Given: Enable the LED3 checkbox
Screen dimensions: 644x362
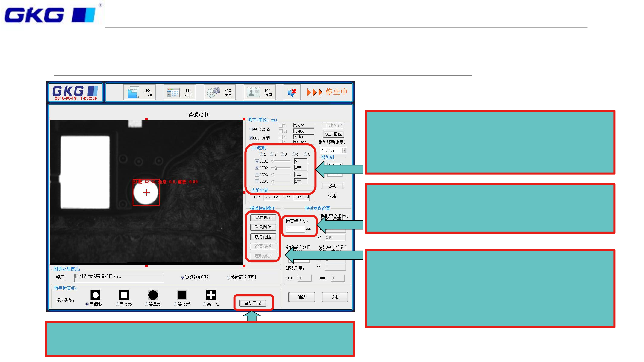Looking at the screenshot, I should click(257, 175).
